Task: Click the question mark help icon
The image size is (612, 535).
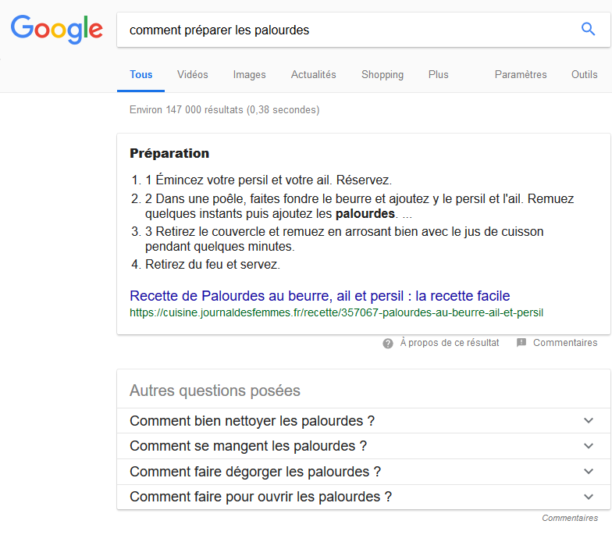Action: (x=388, y=343)
